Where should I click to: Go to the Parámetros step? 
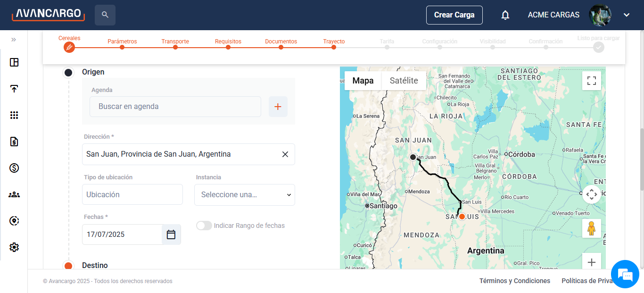pos(122,44)
